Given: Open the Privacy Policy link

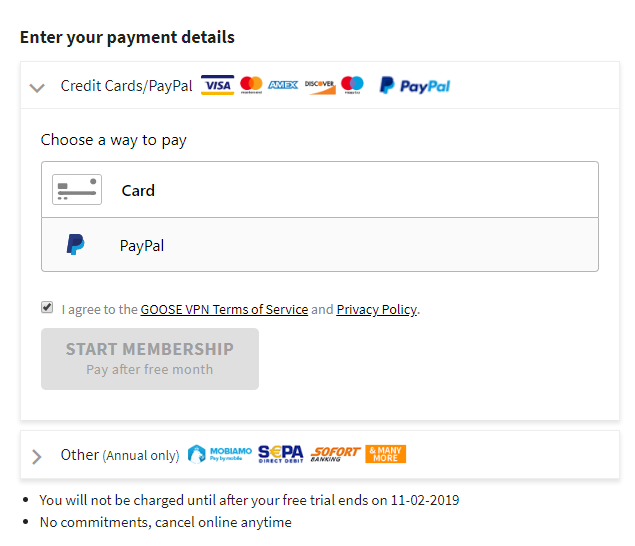Looking at the screenshot, I should 377,309.
